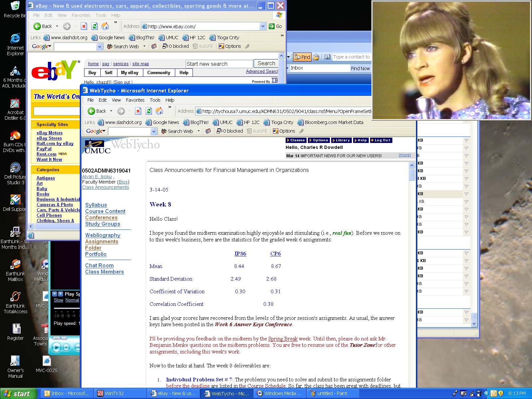Click the open-book Address Book icon in Outlook
This screenshot has width=532, height=399.
click(327, 57)
